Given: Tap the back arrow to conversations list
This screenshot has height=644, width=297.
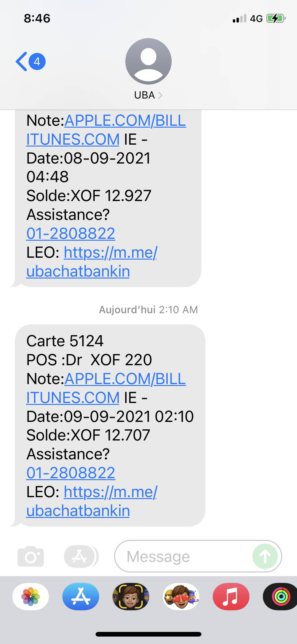Looking at the screenshot, I should pyautogui.click(x=22, y=61).
